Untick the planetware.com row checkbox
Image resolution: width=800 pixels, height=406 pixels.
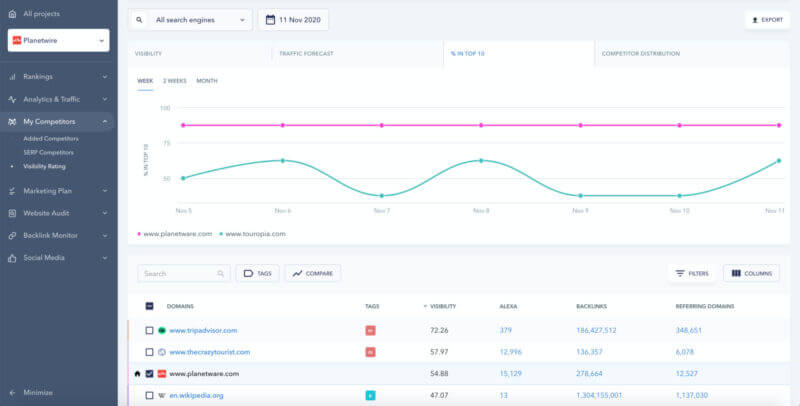click(x=149, y=374)
